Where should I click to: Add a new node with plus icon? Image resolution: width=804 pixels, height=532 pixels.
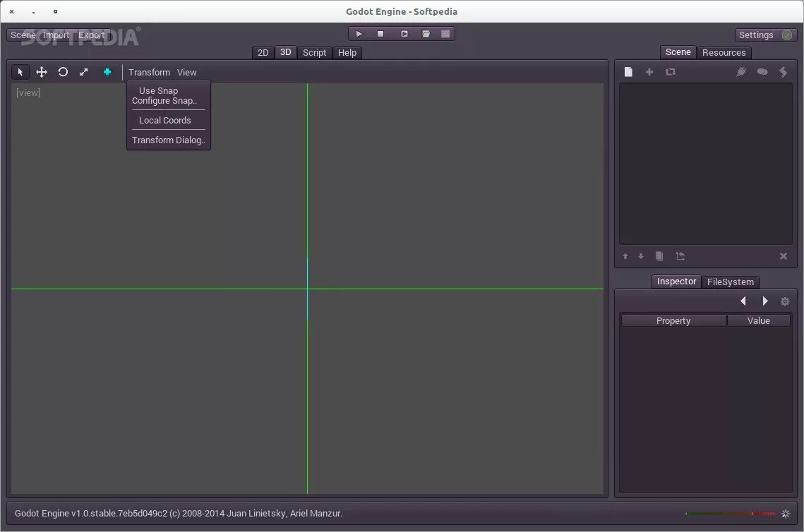(x=649, y=72)
